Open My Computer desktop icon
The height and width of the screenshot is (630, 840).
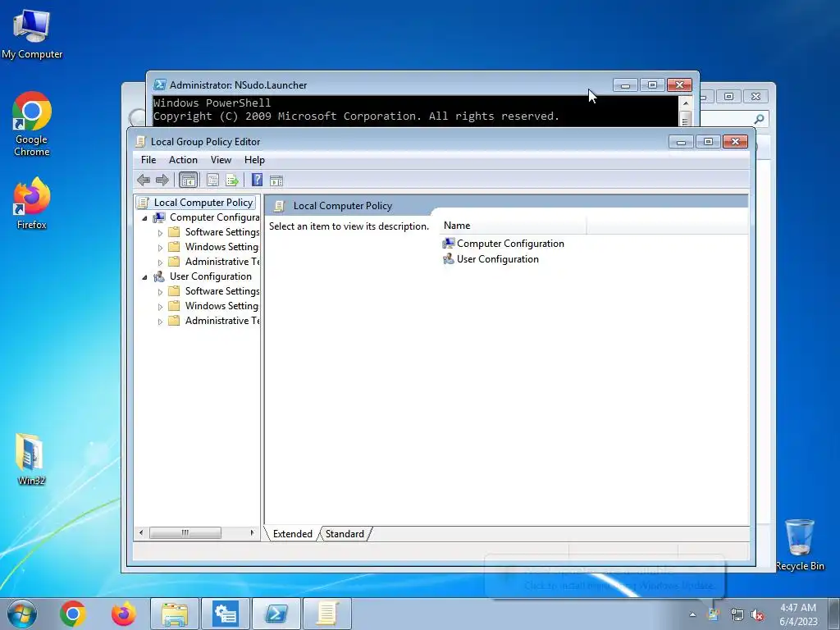32,33
